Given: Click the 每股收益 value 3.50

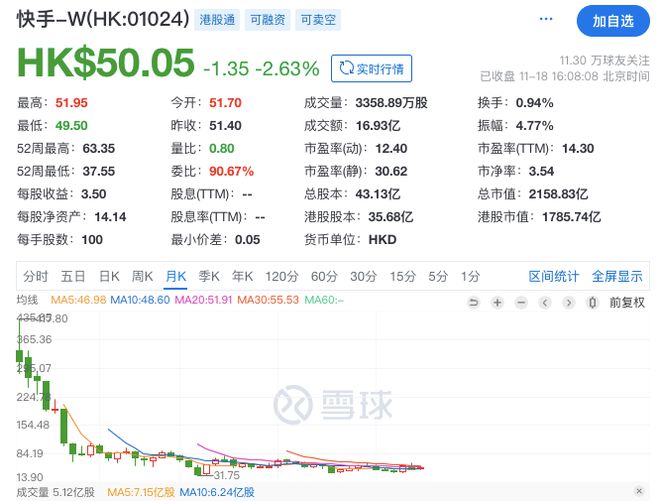Looking at the screenshot, I should tap(94, 194).
